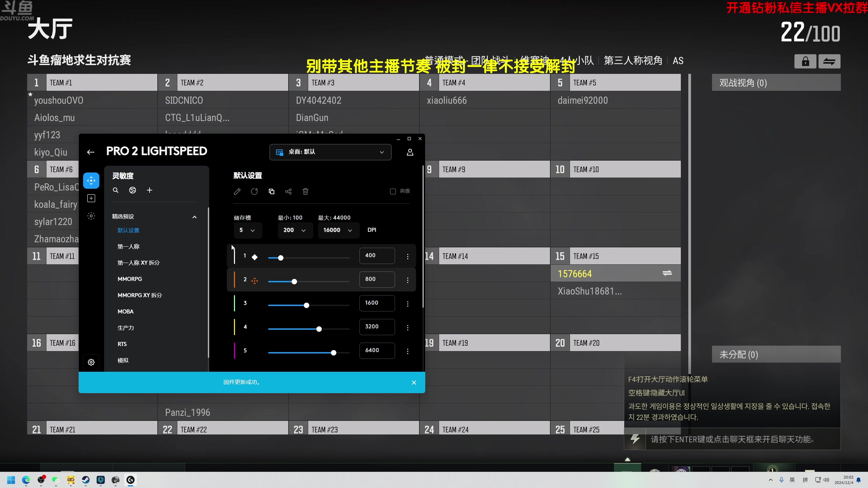Click the default diamond marker on slot 1

[x=255, y=257]
